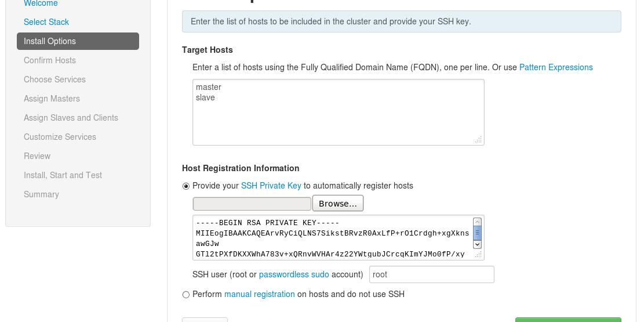The width and height of the screenshot is (644, 322).
Task: Click the Confirm Hosts step in sidebar
Action: coord(50,60)
